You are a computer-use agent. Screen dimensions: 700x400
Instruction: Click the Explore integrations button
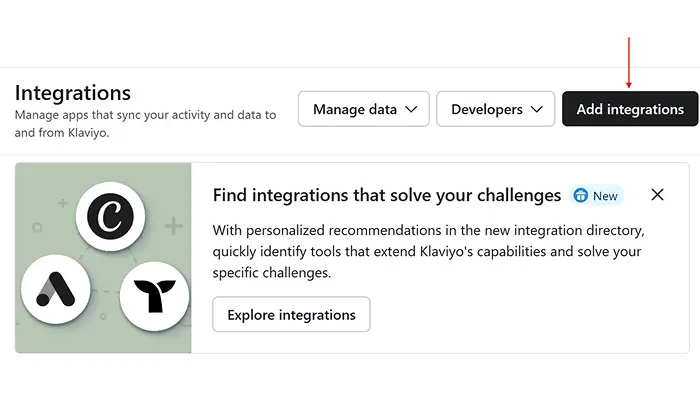coord(291,314)
